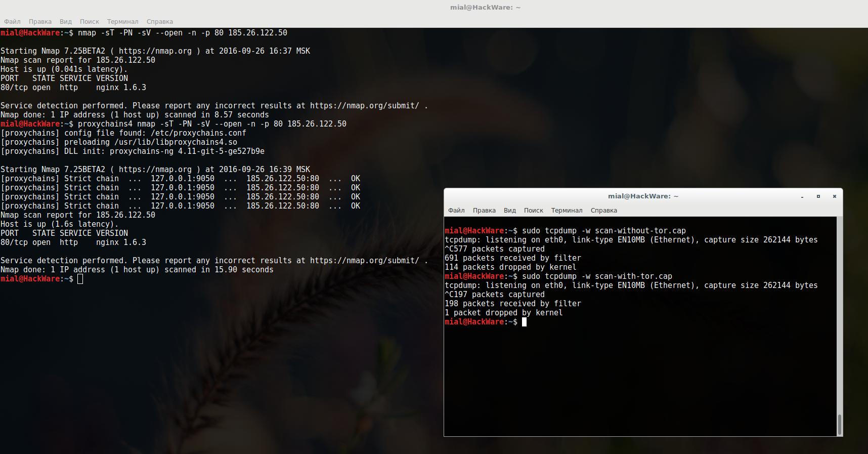
Task: Open Поиск menu in the maximized background terminal
Action: click(x=89, y=21)
